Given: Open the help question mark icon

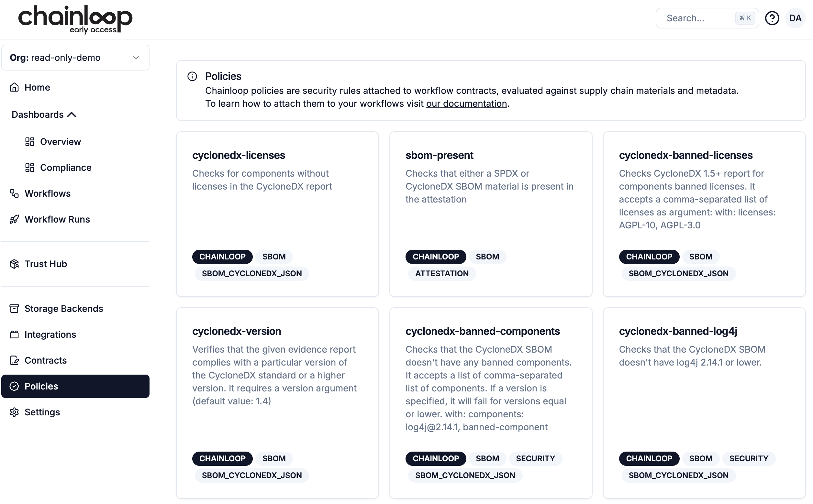Looking at the screenshot, I should tap(772, 18).
